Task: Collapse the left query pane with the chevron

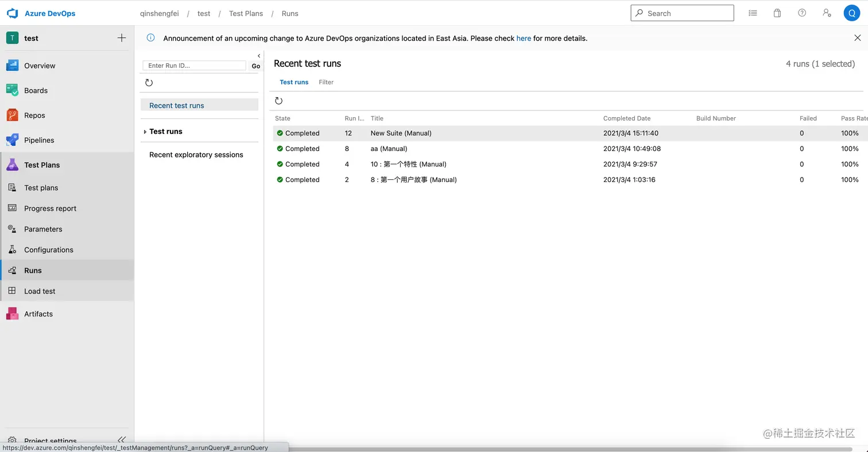Action: (x=259, y=56)
